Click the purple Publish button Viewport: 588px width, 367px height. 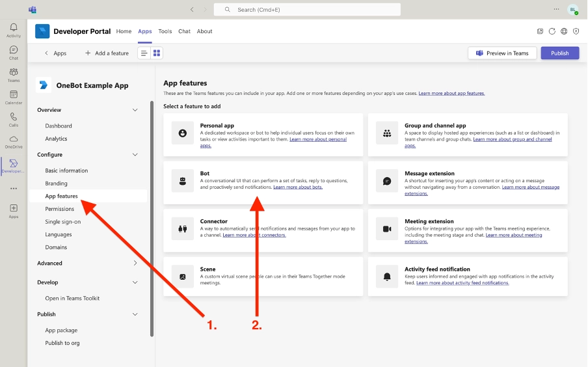click(560, 53)
